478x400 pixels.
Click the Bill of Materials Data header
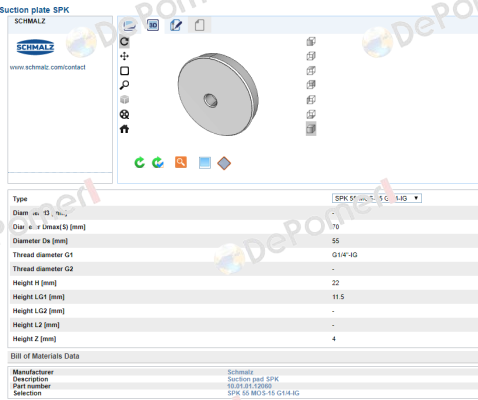[45, 356]
